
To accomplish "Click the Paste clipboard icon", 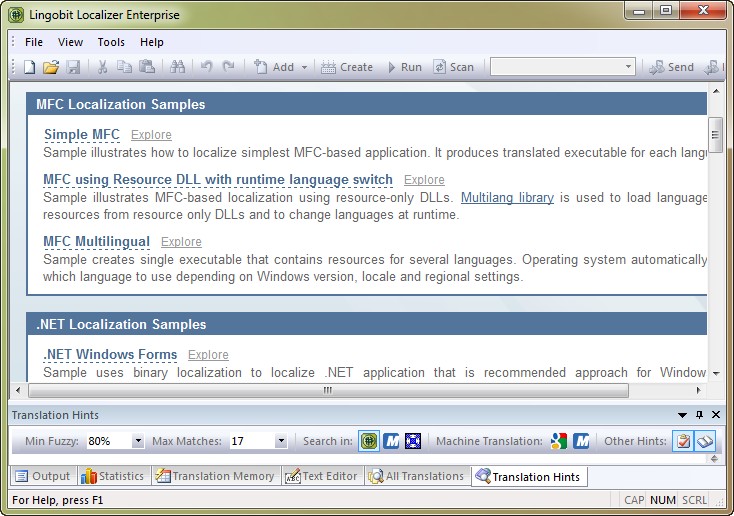I will click(x=147, y=67).
